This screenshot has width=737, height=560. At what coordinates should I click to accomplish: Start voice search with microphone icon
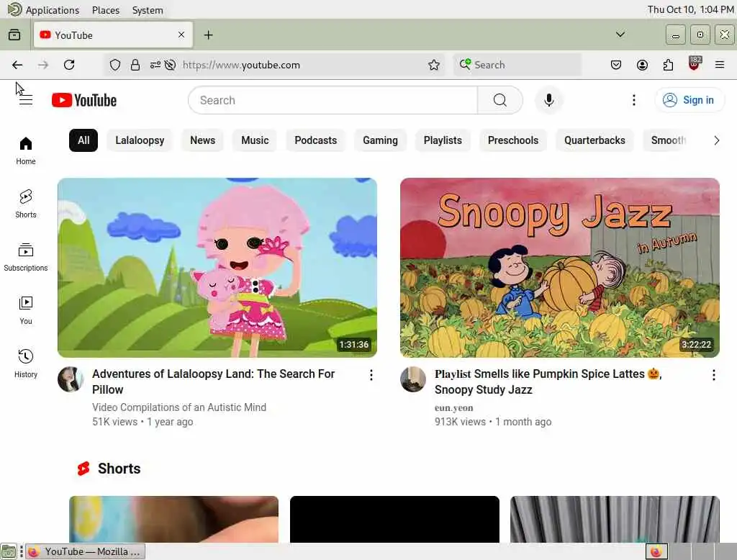(548, 100)
